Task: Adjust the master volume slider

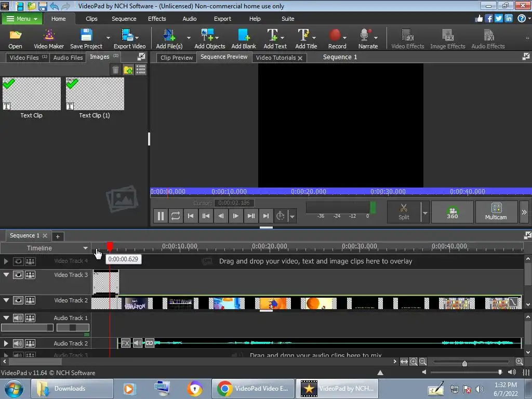Action: click(x=500, y=372)
